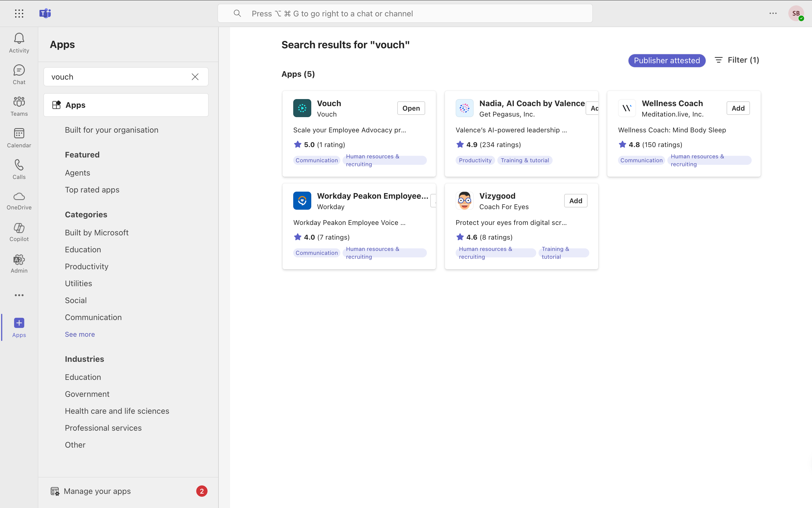Browse the Agents featured section
The width and height of the screenshot is (812, 508).
pos(78,173)
